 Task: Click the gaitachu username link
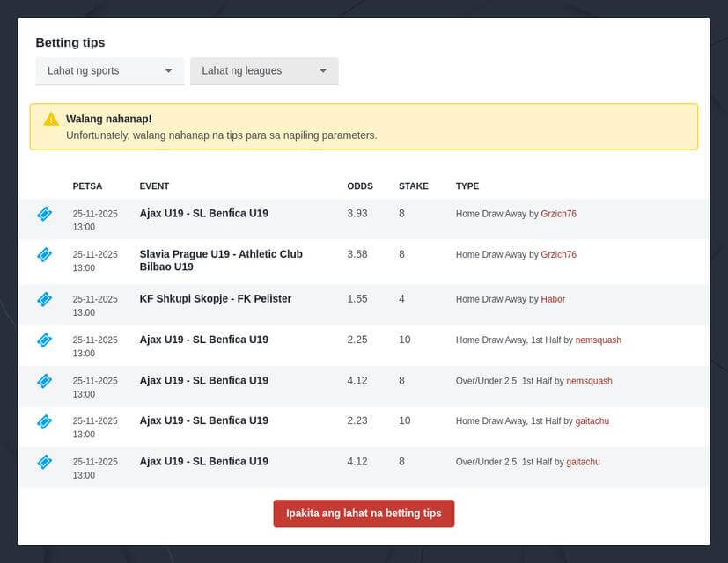[592, 421]
